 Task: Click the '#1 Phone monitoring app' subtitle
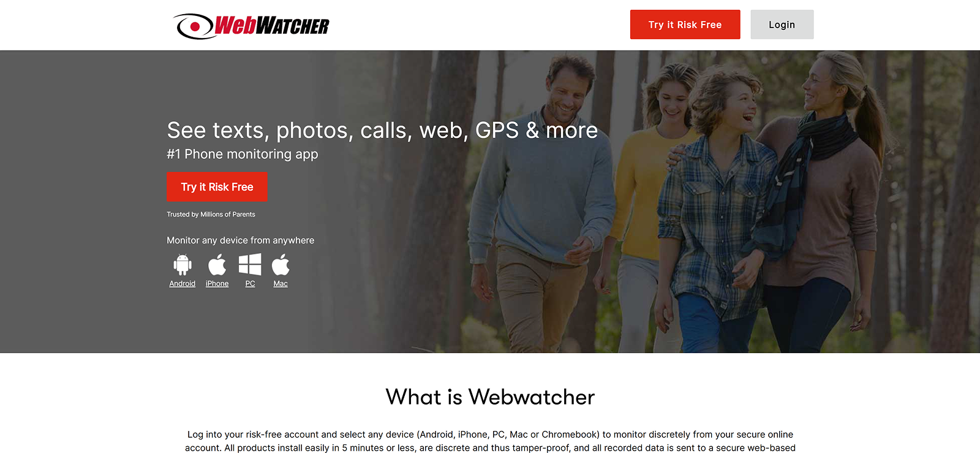(243, 154)
